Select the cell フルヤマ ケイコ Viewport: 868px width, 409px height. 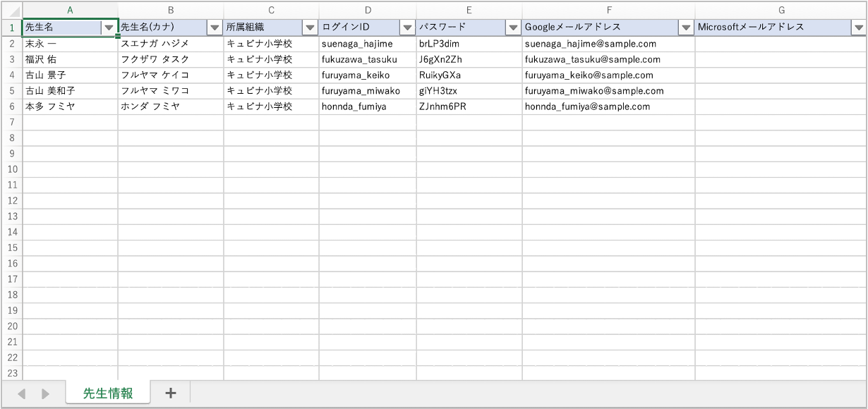(171, 75)
